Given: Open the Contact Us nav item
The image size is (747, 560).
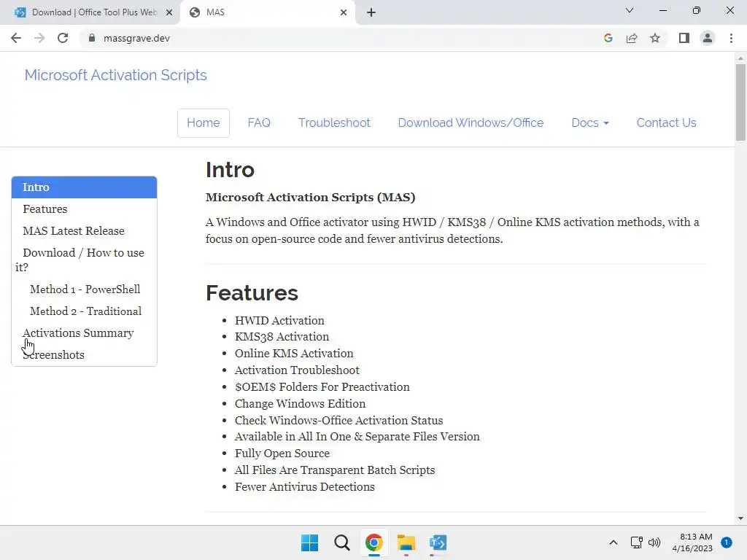Looking at the screenshot, I should (x=667, y=122).
